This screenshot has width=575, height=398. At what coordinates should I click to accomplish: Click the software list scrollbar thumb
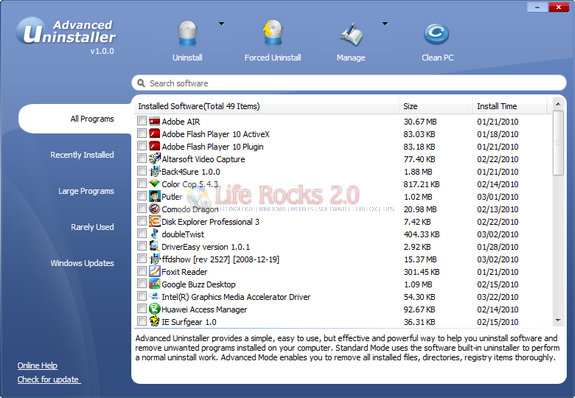(x=558, y=143)
